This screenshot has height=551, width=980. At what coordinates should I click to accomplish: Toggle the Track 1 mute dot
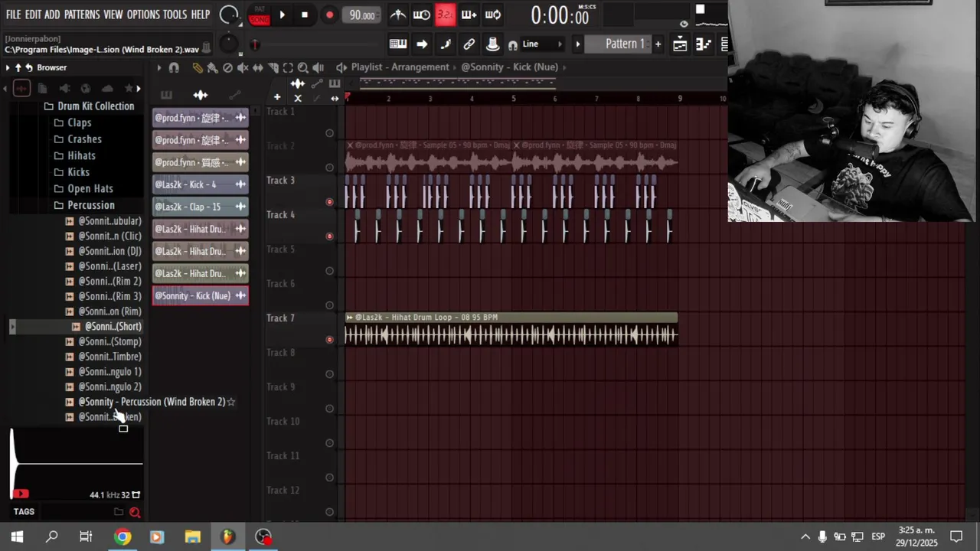point(330,133)
